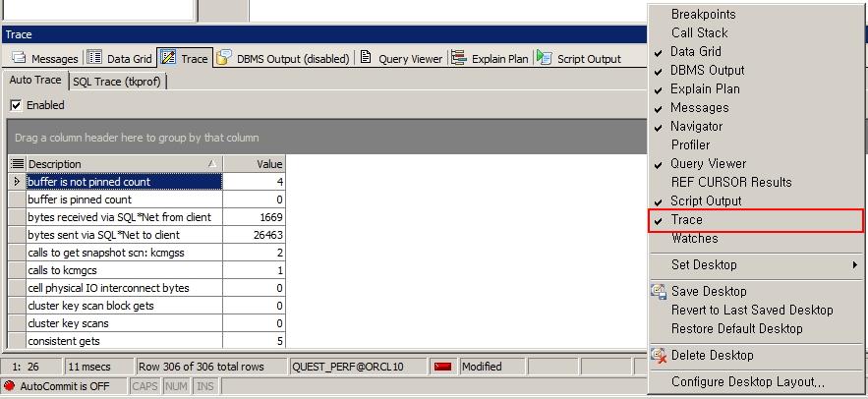Choose Configure Desktop Layout option
Image resolution: width=868 pixels, height=399 pixels.
747,382
